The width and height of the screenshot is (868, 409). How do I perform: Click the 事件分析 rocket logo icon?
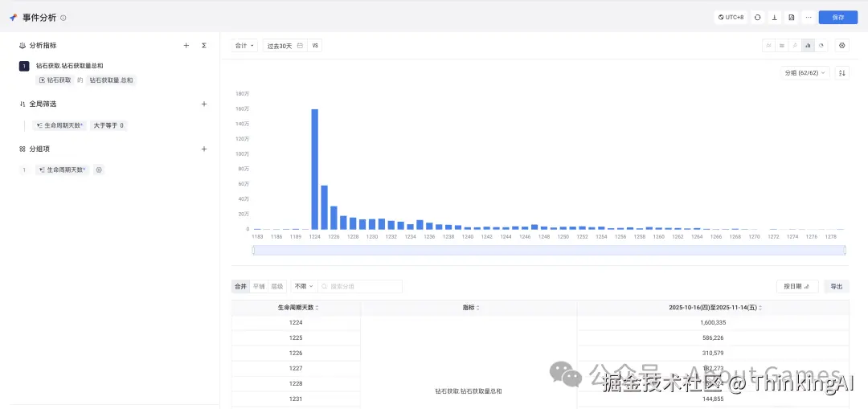click(14, 18)
